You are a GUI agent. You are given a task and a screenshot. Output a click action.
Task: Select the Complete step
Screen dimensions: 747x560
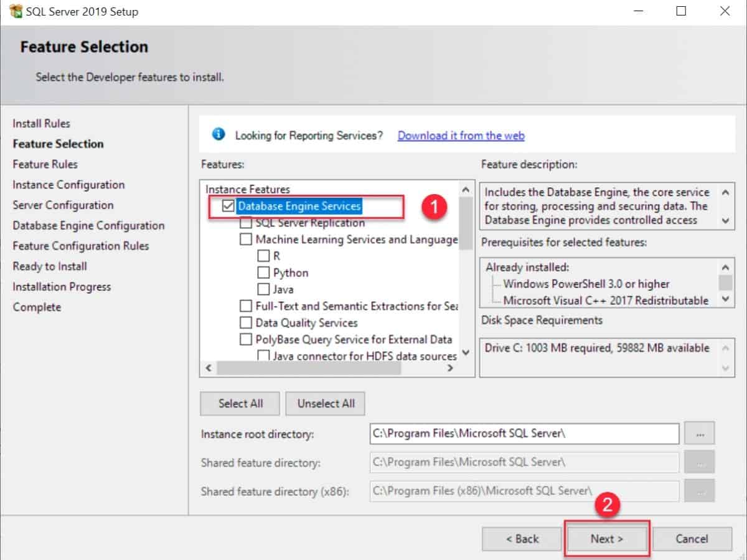pos(37,307)
